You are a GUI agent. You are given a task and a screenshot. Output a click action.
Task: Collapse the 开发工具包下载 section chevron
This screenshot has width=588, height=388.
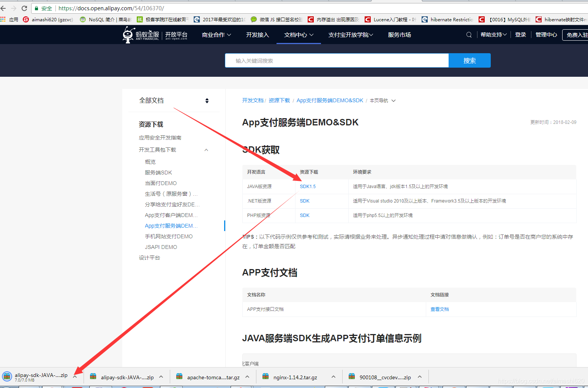[x=206, y=150]
